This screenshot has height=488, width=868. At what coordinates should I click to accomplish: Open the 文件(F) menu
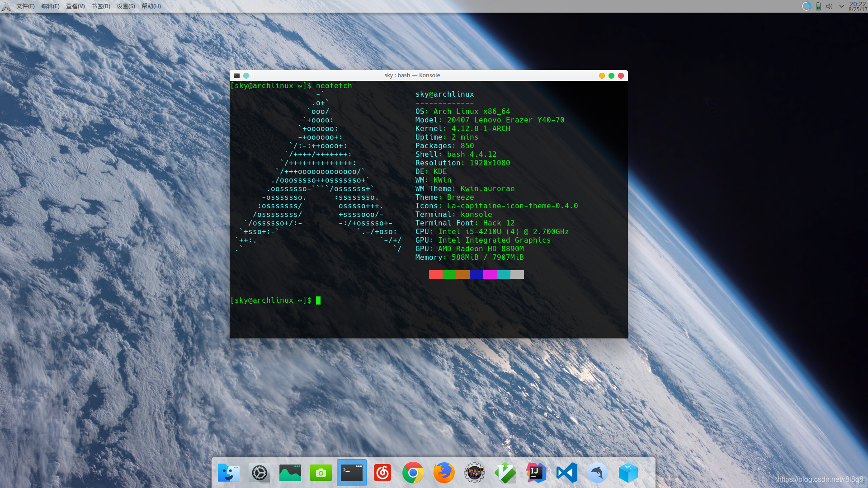[x=25, y=6]
